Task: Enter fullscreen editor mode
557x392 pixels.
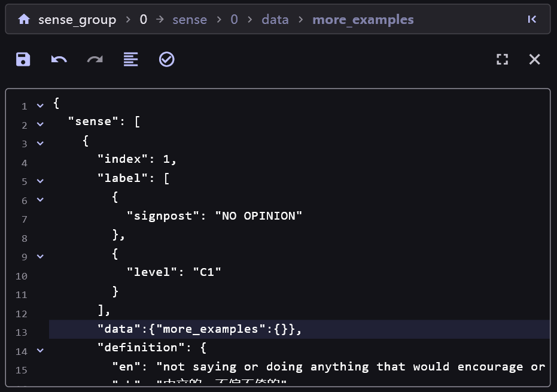Action: 503,59
